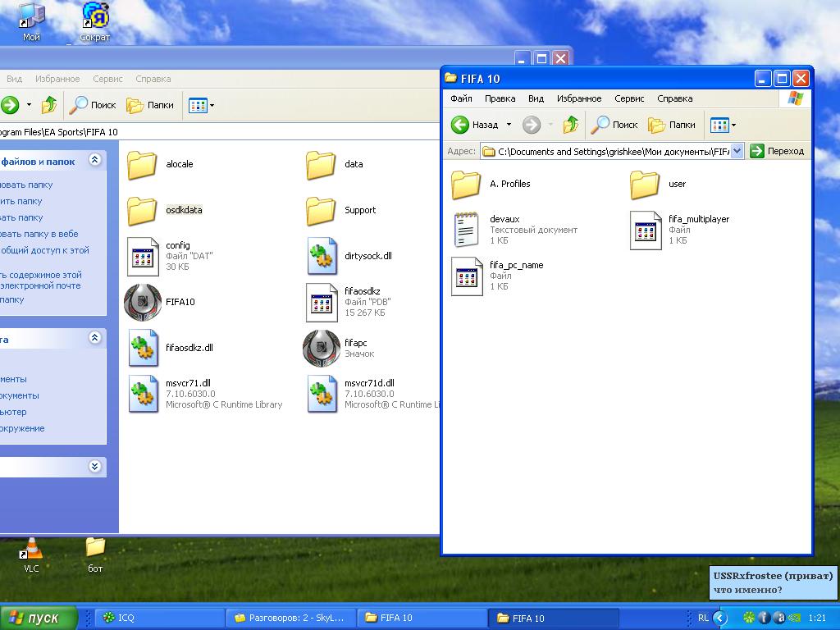This screenshot has height=630, width=840.
Task: Click 'электронной почте' sidebar link
Action: pyautogui.click(x=40, y=285)
